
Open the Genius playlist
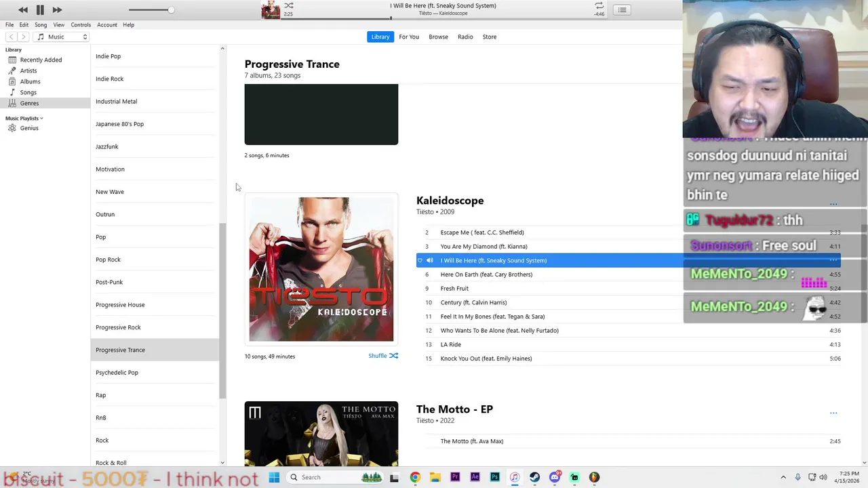click(x=29, y=128)
